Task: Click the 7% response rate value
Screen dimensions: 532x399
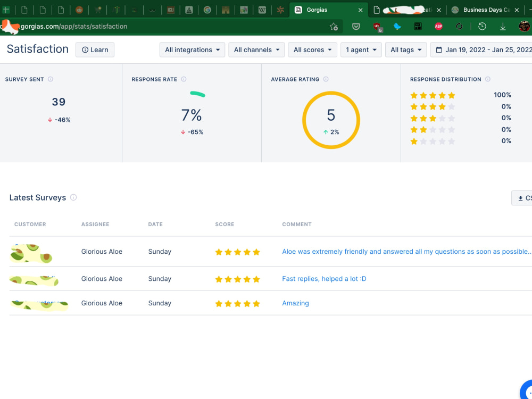Action: [192, 115]
